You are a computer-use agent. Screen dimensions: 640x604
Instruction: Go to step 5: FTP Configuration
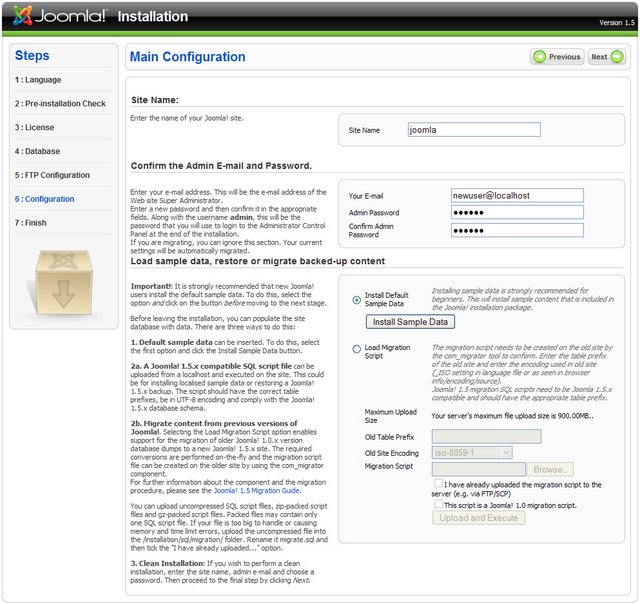coord(52,175)
